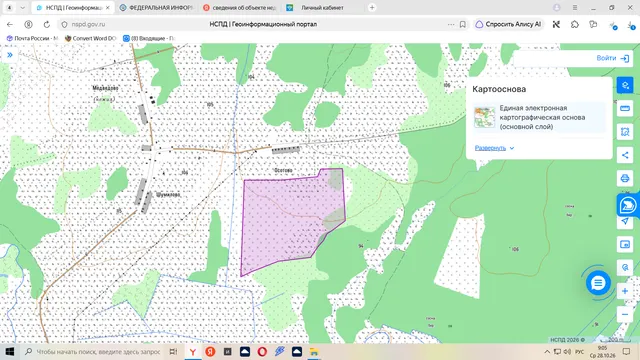
Task: Click Спросить Алису AI button
Action: pos(508,24)
